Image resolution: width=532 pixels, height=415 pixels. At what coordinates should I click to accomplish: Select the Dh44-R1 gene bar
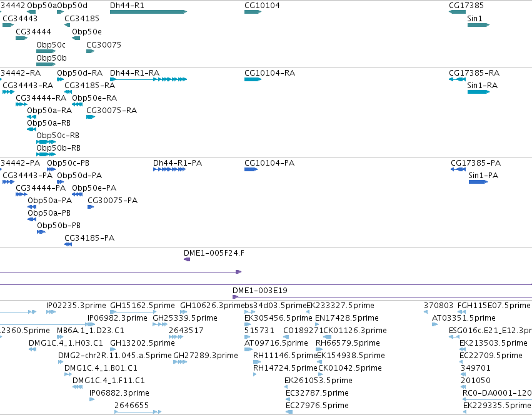[148, 12]
